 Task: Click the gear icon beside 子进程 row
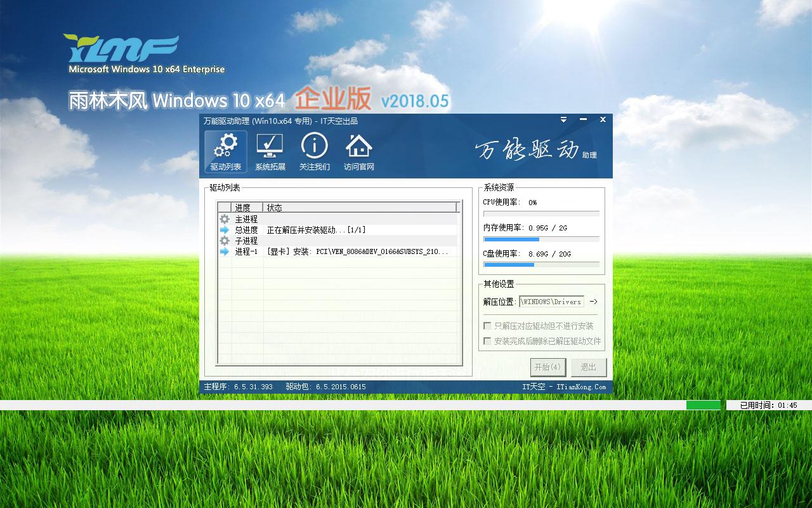tap(225, 241)
